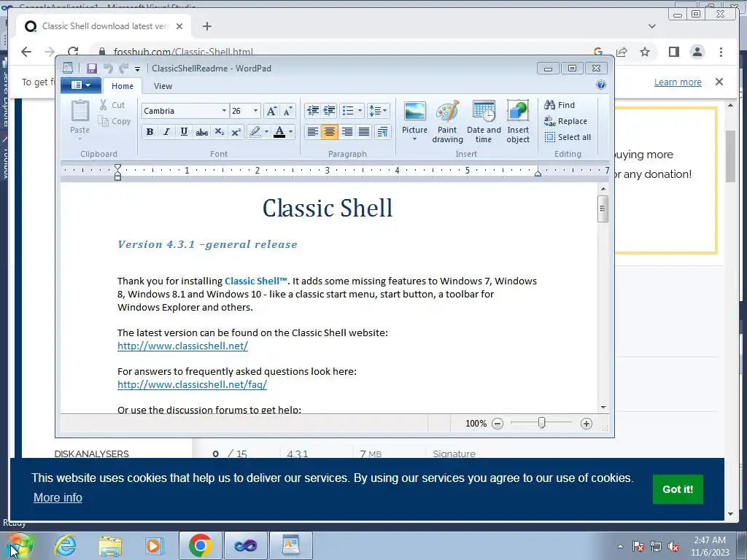747x560 pixels.
Task: Click the zoom out minus button
Action: pos(498,424)
